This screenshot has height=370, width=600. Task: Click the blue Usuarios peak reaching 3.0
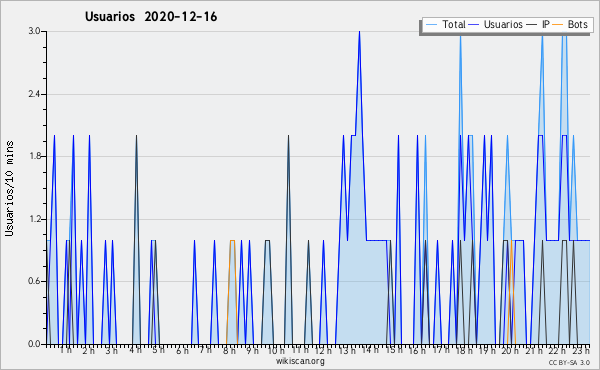point(359,32)
